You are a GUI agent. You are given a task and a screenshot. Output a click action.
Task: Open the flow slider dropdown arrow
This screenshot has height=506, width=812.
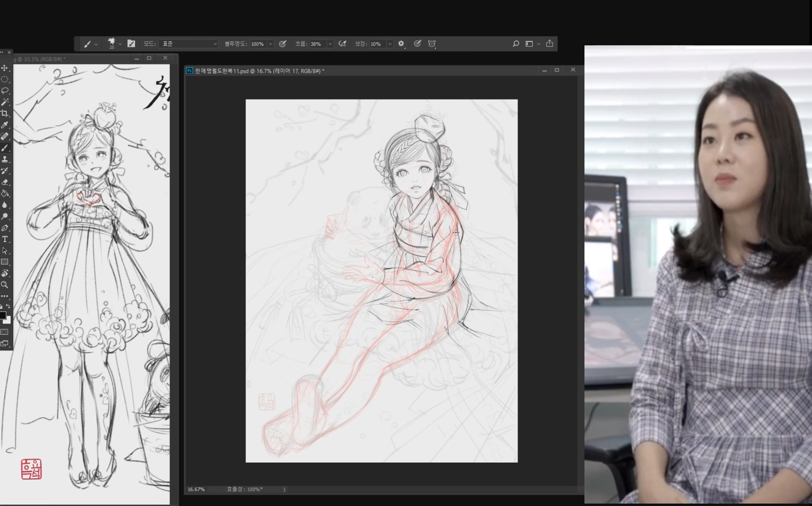click(330, 44)
